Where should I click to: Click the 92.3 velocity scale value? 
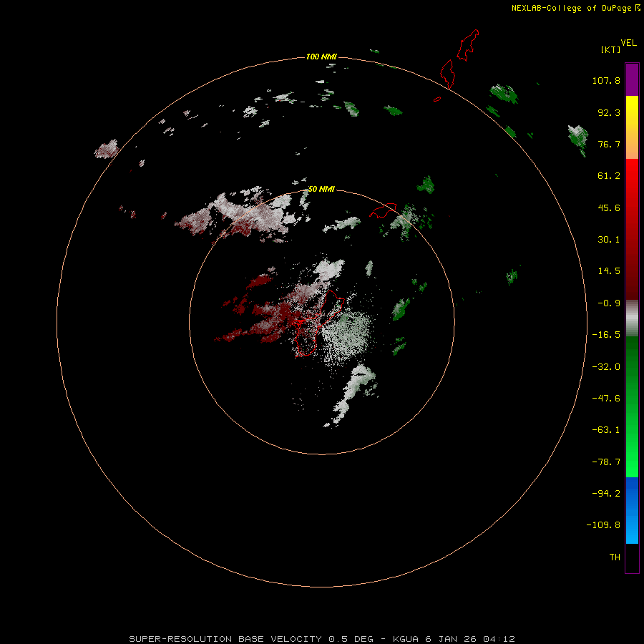(609, 112)
